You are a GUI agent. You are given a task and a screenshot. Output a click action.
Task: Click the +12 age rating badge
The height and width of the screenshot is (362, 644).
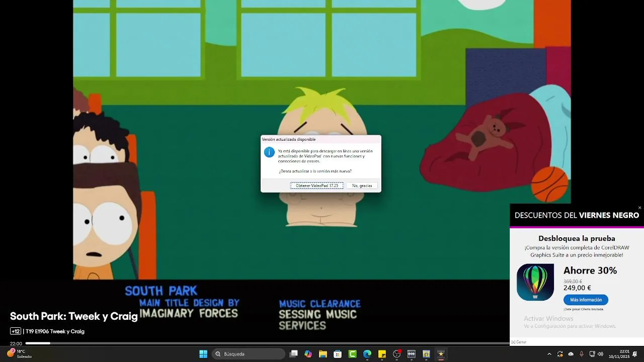tap(16, 331)
